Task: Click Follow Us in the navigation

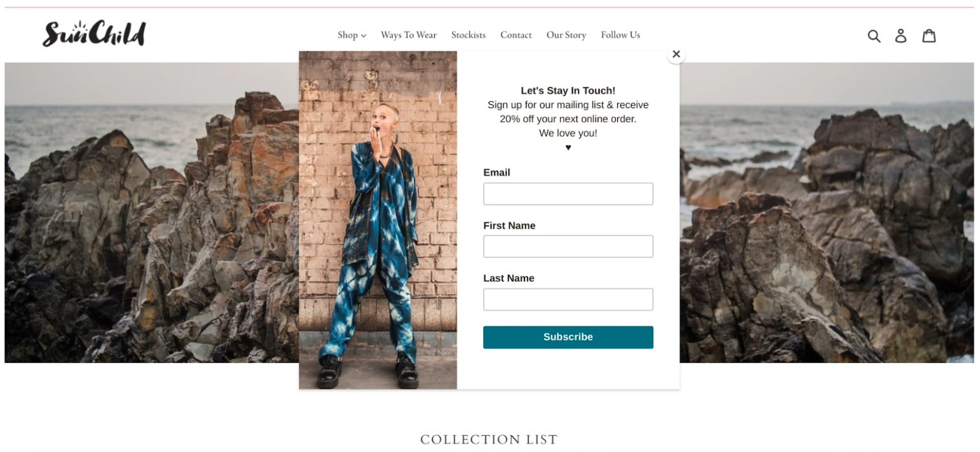Action: click(x=620, y=35)
